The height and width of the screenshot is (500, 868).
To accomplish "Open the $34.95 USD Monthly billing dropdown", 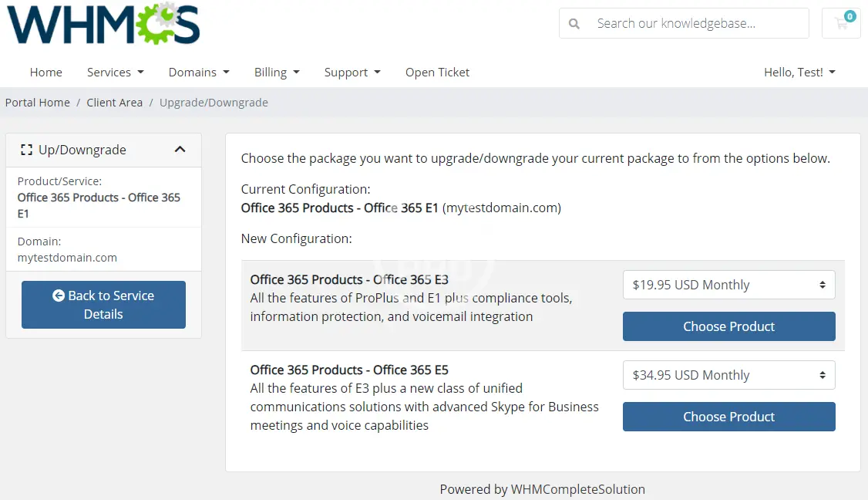I will click(728, 375).
